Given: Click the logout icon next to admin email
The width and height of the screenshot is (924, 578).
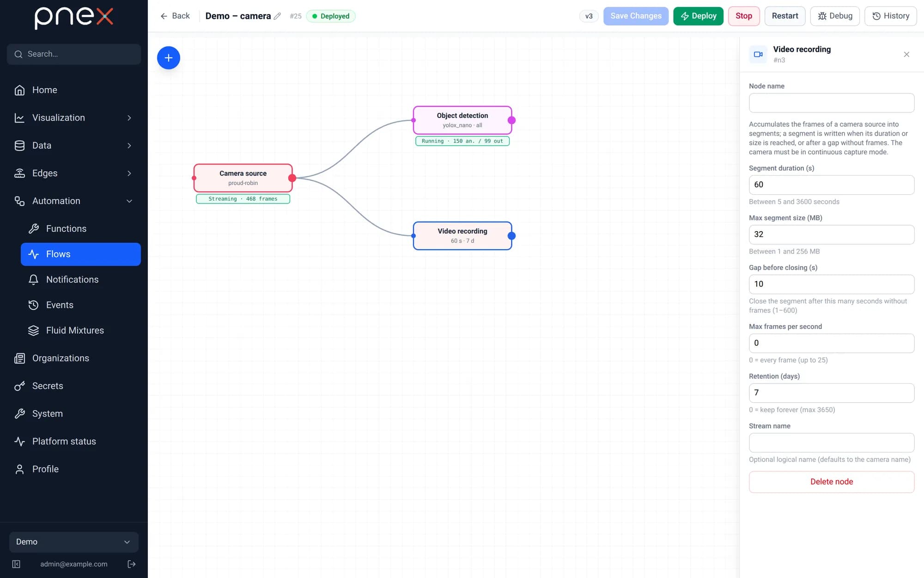Looking at the screenshot, I should pos(132,564).
